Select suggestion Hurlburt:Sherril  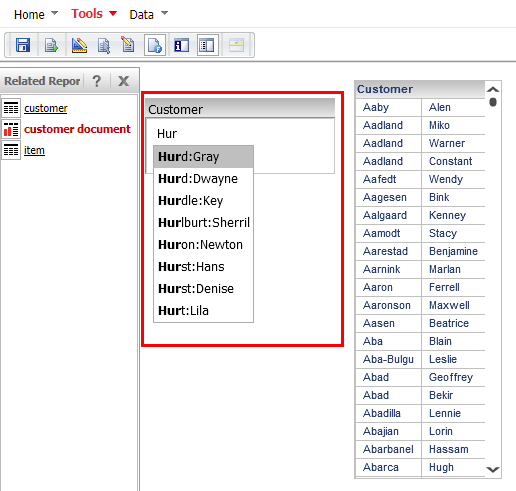(203, 223)
